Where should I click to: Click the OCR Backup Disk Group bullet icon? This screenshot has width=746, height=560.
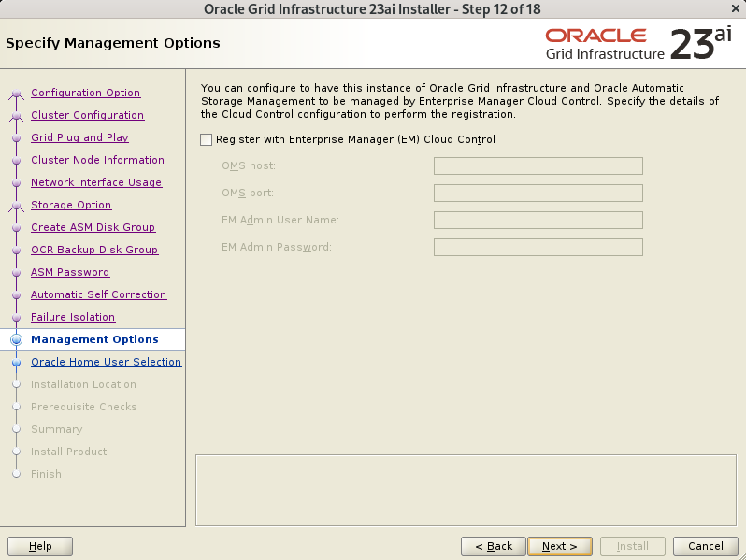(x=16, y=251)
